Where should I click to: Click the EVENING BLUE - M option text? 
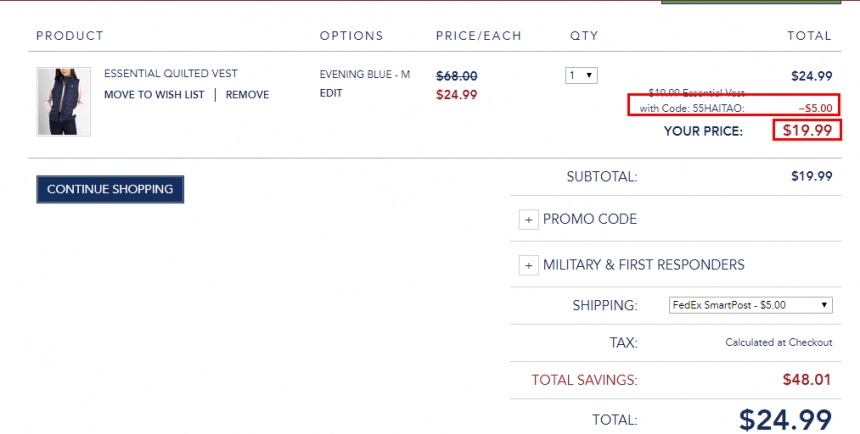tap(365, 75)
